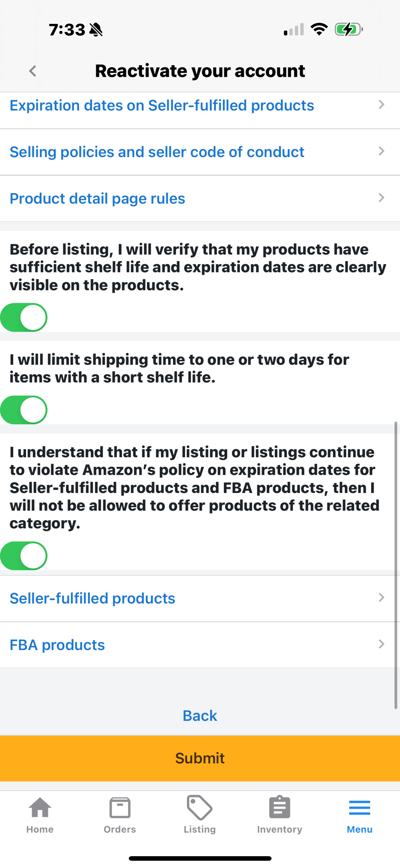Expand the Product detail page rules chevron
This screenshot has height=868, width=400.
382,198
